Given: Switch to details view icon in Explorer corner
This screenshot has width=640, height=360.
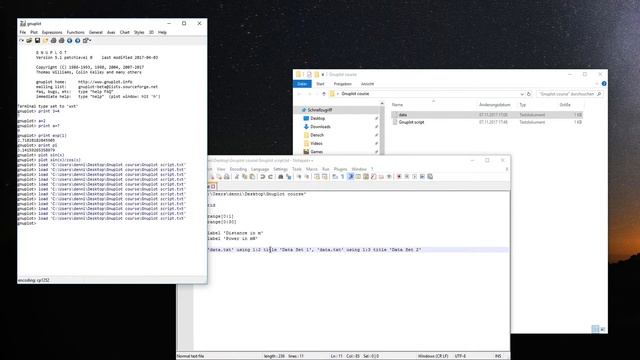Looking at the screenshot, I should (x=595, y=329).
